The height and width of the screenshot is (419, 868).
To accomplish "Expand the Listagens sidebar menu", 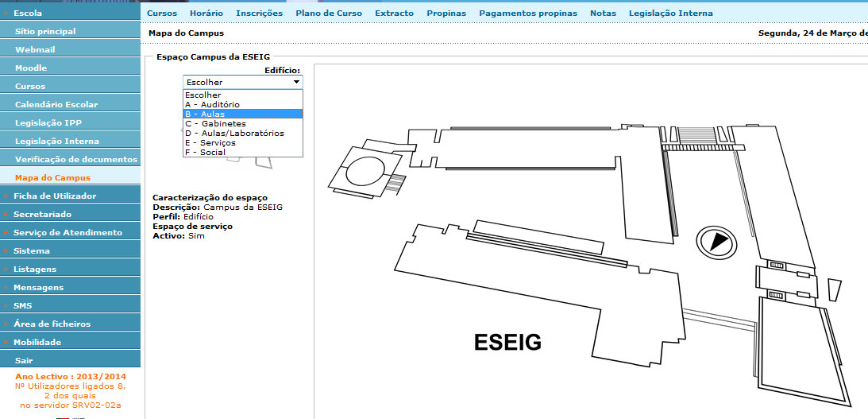I will [x=35, y=270].
